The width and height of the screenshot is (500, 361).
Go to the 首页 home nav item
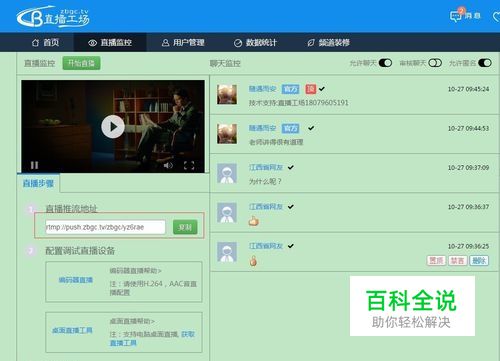tap(45, 42)
